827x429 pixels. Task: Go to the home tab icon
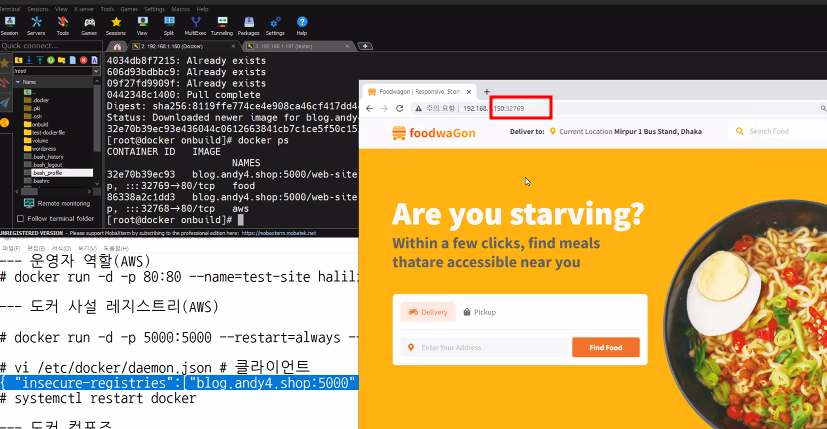[x=117, y=46]
